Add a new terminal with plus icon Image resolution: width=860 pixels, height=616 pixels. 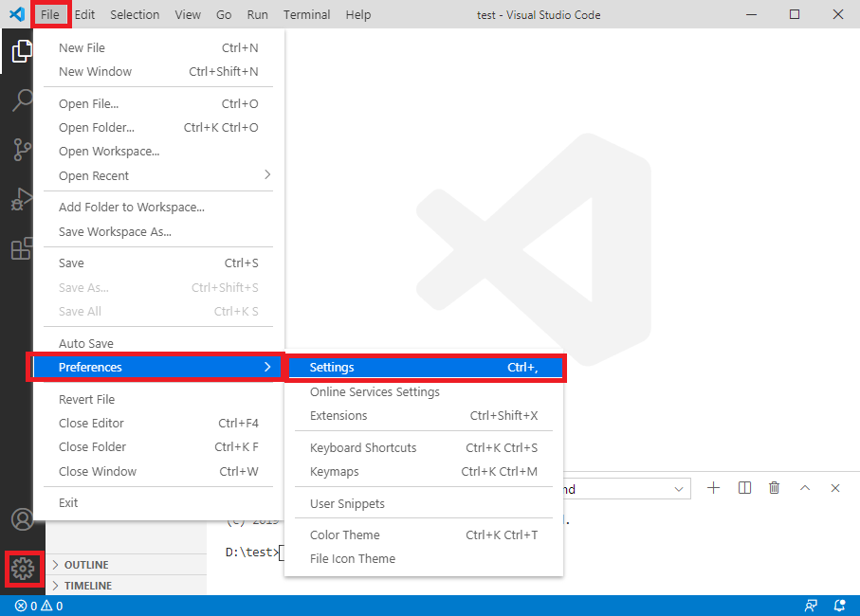pos(713,488)
